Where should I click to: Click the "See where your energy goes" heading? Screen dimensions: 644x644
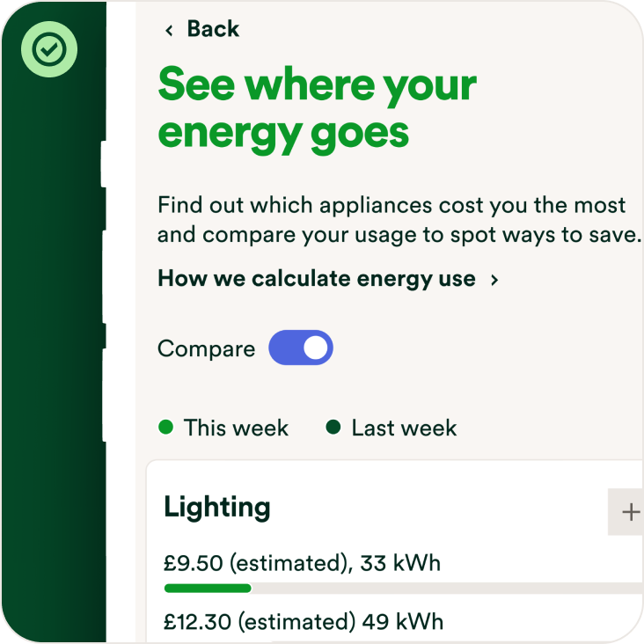coord(317,109)
